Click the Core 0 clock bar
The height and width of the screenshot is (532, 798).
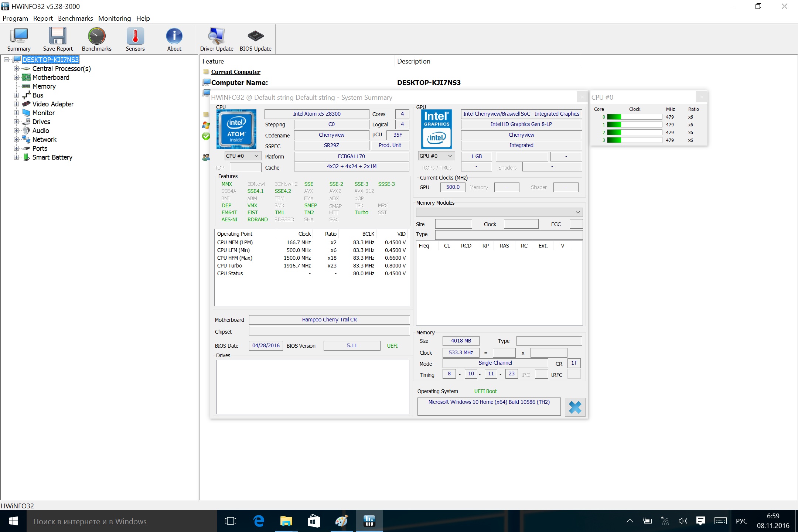pyautogui.click(x=634, y=117)
